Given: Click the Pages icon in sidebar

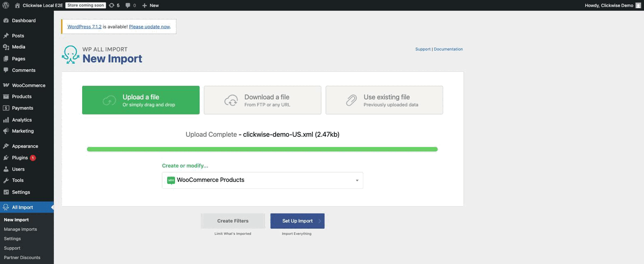Looking at the screenshot, I should click(6, 58).
